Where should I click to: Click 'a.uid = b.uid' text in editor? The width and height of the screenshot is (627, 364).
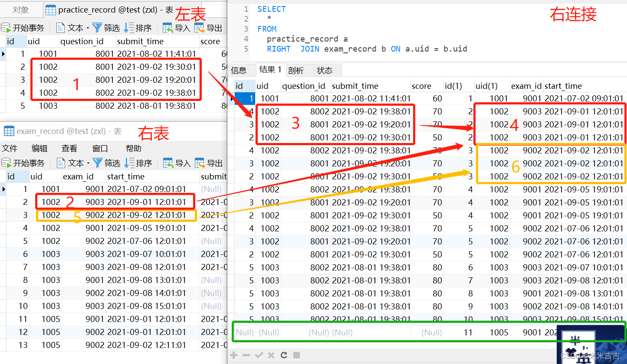click(x=436, y=49)
